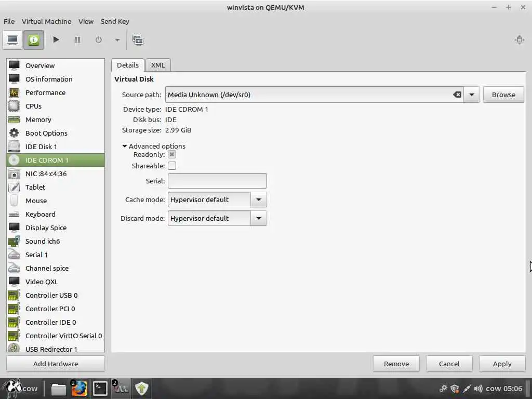Select Performance in the hardware list

pyautogui.click(x=55, y=92)
